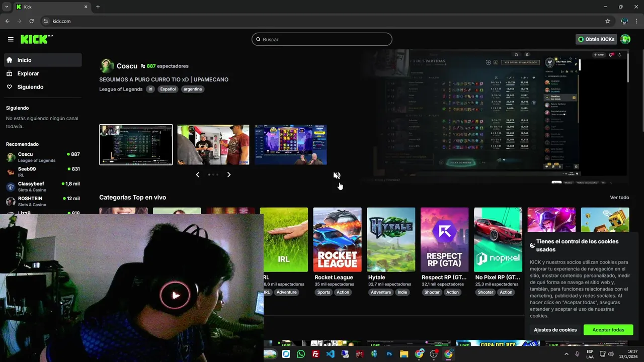The image size is (644, 362).
Task: Go to next carousel slide
Action: [229, 174]
